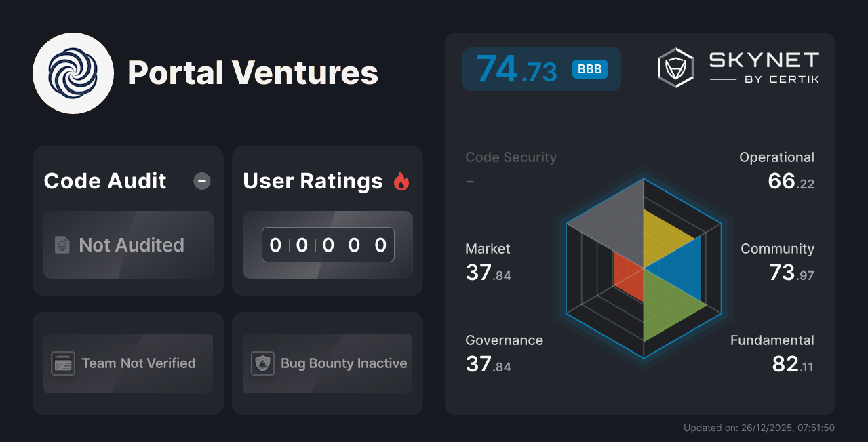868x442 pixels.
Task: Select the blue Community segment of the radar chart
Action: tap(678, 268)
